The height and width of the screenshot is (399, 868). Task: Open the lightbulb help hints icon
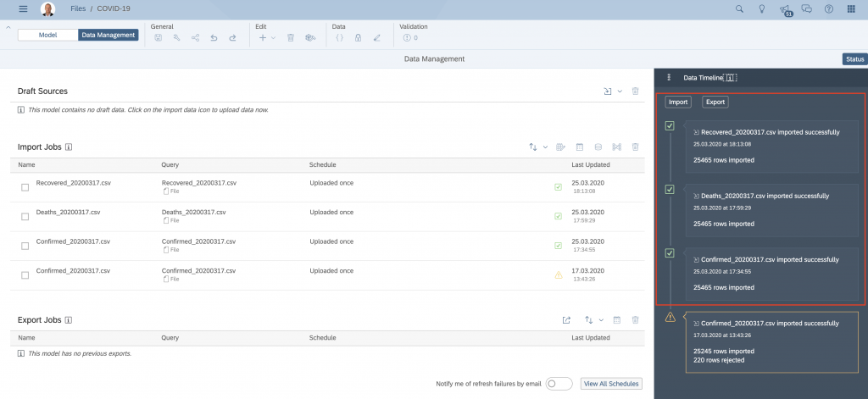click(x=762, y=8)
